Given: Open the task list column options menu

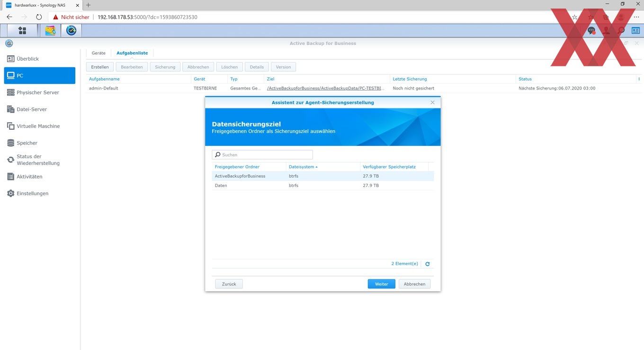Looking at the screenshot, I should [639, 79].
